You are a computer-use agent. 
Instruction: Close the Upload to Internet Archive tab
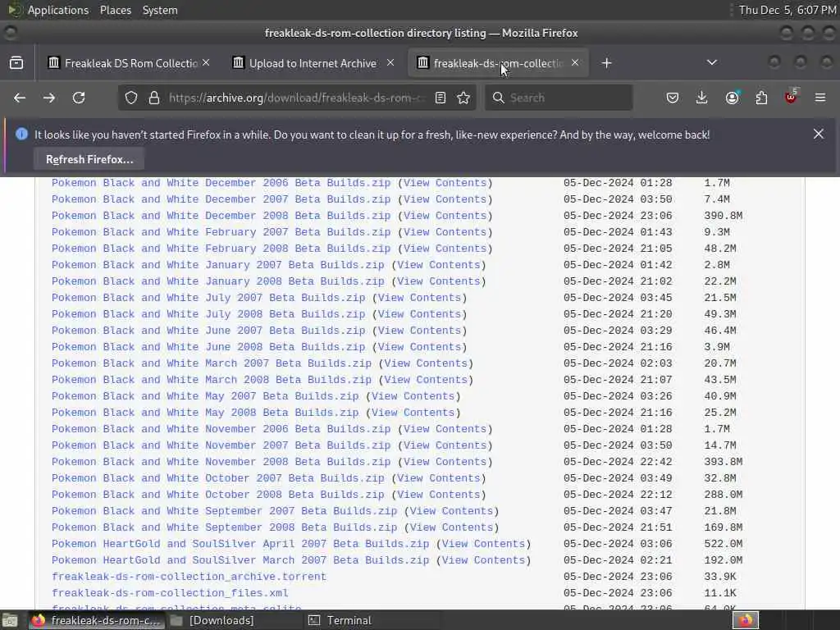pos(390,62)
